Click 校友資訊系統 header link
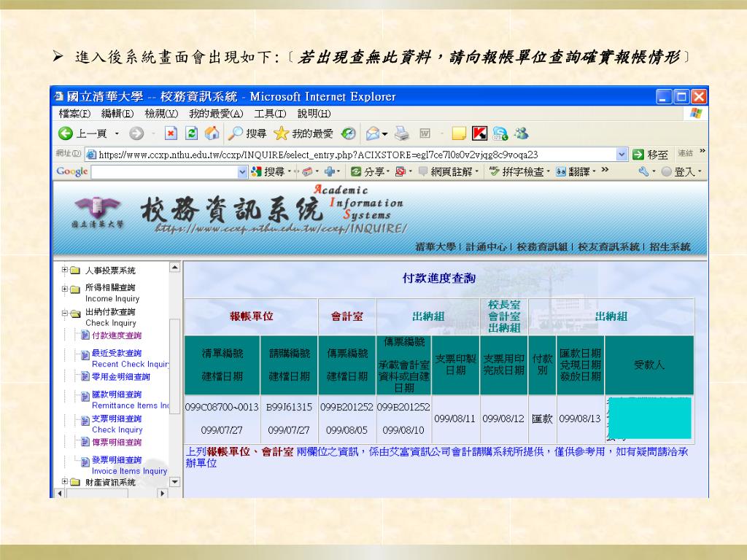Image resolution: width=747 pixels, height=560 pixels. click(609, 246)
